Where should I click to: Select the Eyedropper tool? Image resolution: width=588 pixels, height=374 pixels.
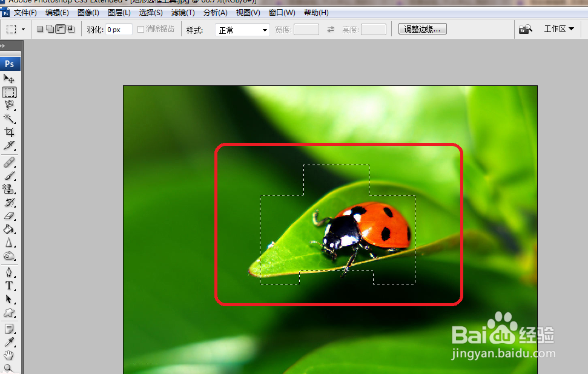[9, 342]
